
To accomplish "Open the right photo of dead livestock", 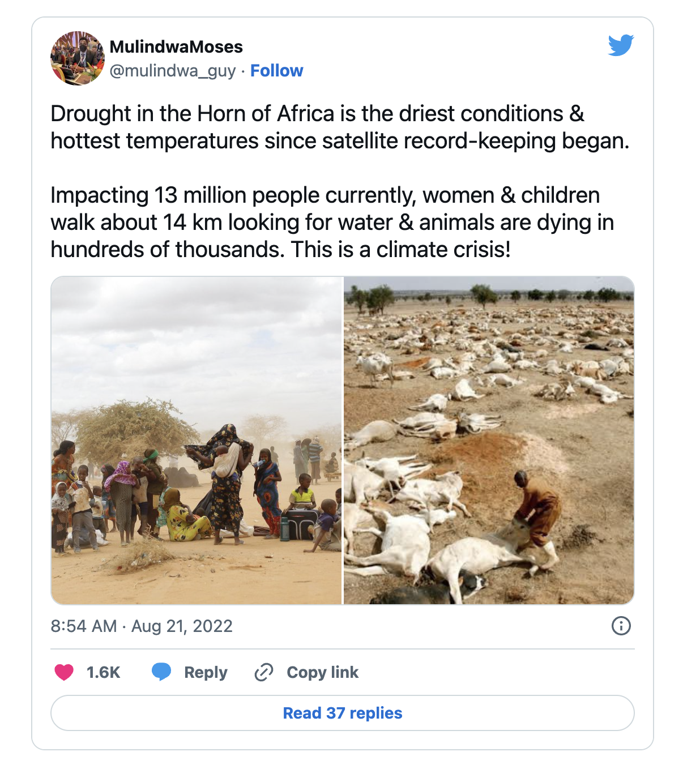I will click(489, 441).
